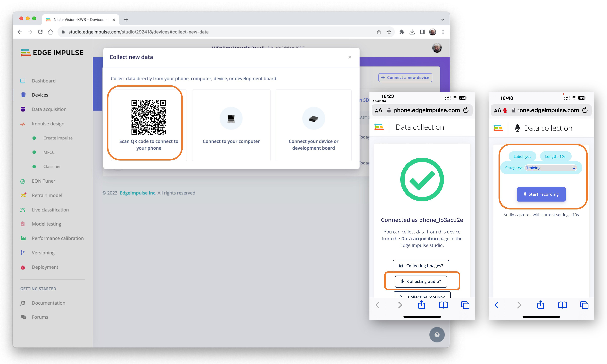Tap share icon in left phone toolbar

pos(421,305)
